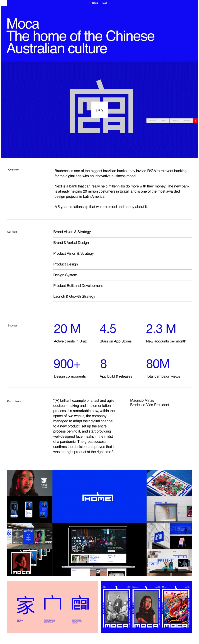Open the Comms section tab
The image size is (199, 644).
187,121
